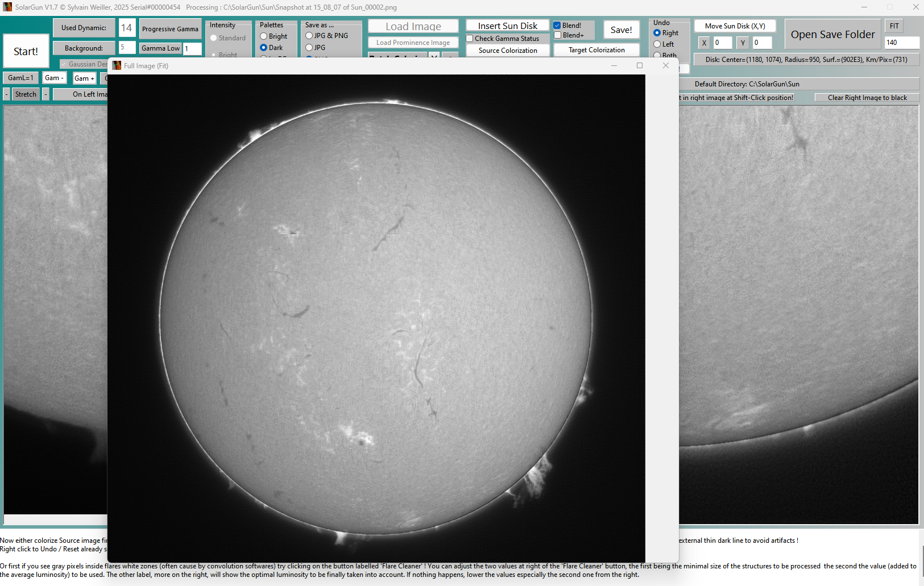The width and height of the screenshot is (924, 586).
Task: Click the Progressive Gamma button
Action: tap(171, 29)
